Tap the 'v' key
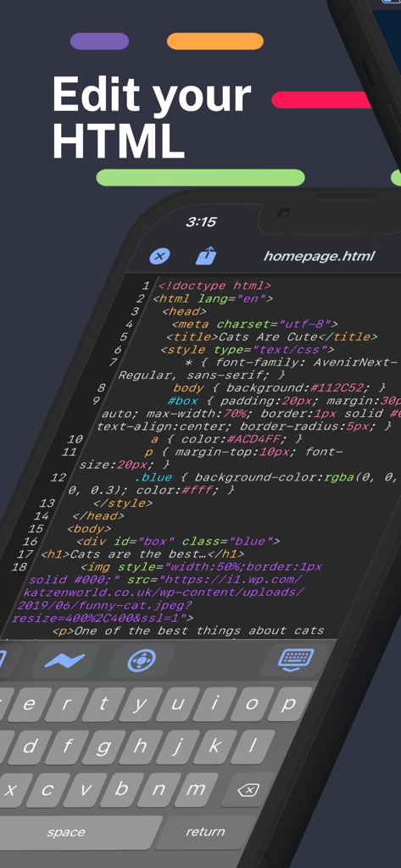This screenshot has height=868, width=401. [85, 791]
